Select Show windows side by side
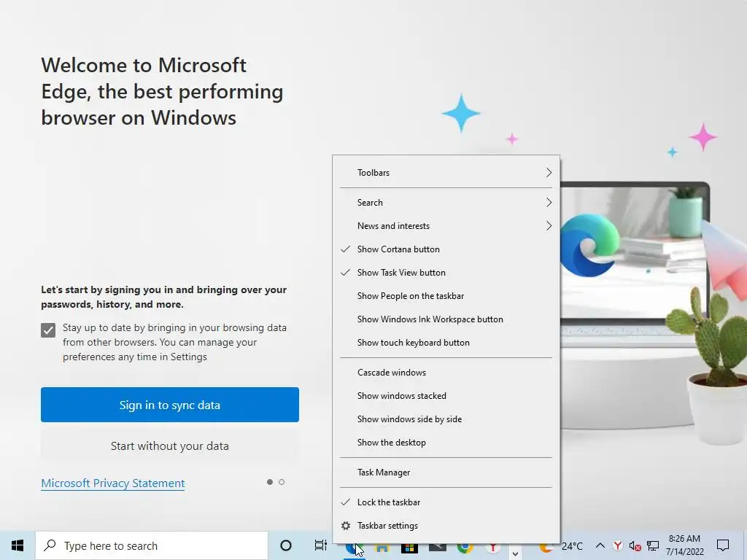 tap(446, 419)
